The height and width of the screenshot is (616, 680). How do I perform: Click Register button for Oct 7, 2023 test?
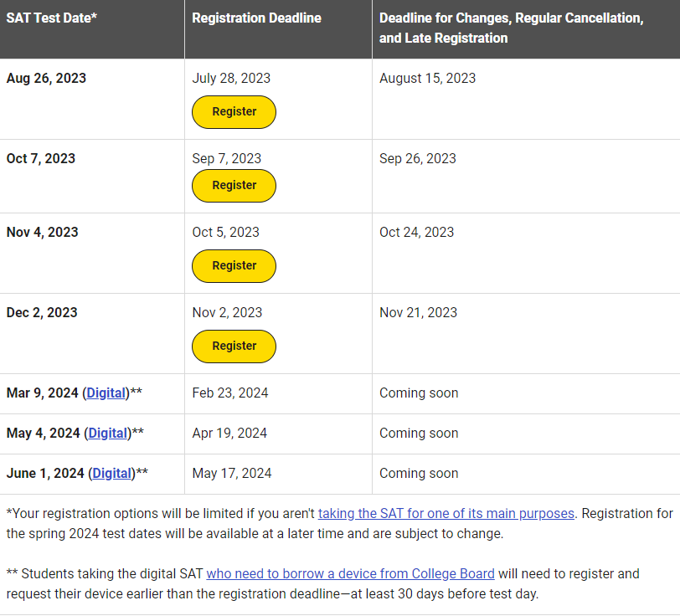(234, 186)
